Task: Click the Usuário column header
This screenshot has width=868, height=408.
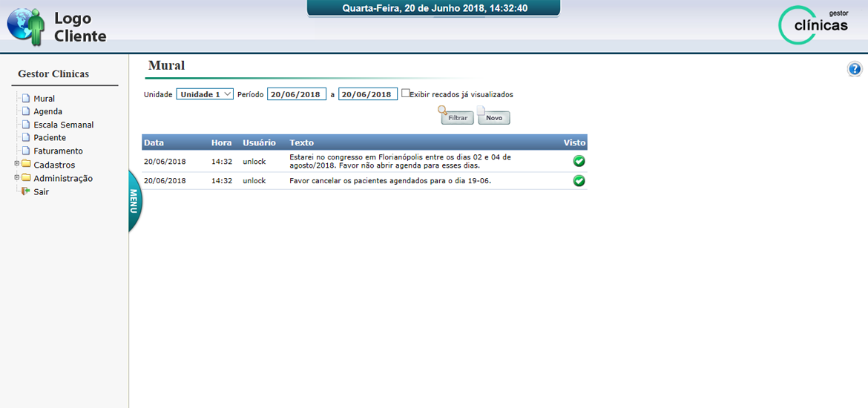Action: point(259,143)
